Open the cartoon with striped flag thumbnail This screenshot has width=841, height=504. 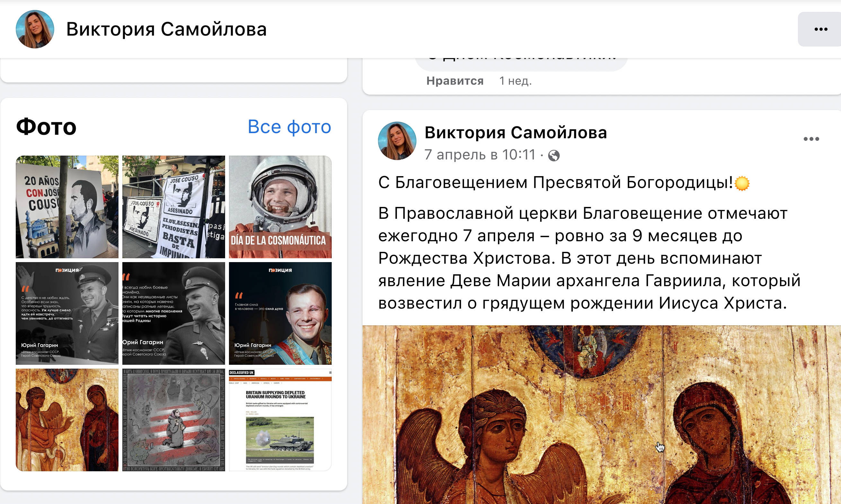174,420
